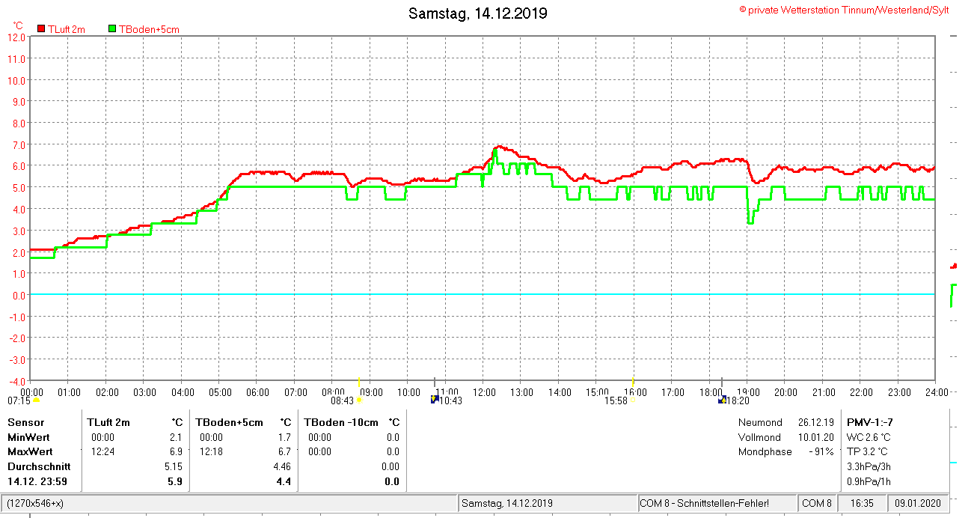Screen dimensions: 980x518
Task: Click the 09.01.2020 date in status bar
Action: point(919,503)
